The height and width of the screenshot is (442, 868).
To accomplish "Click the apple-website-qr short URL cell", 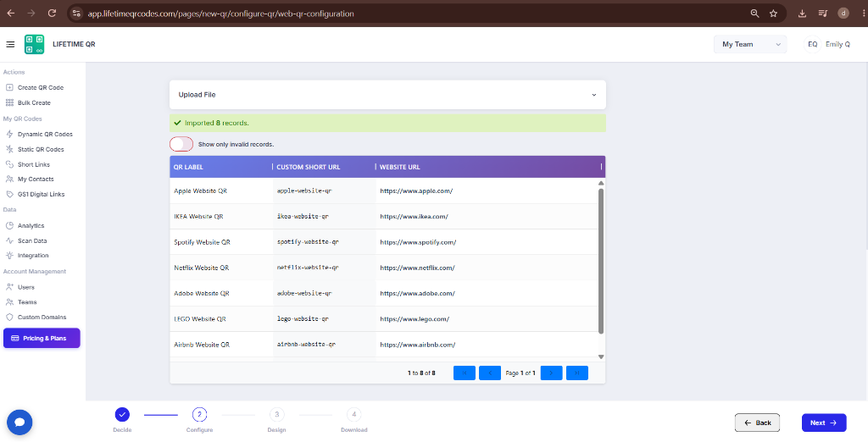I will pyautogui.click(x=325, y=191).
